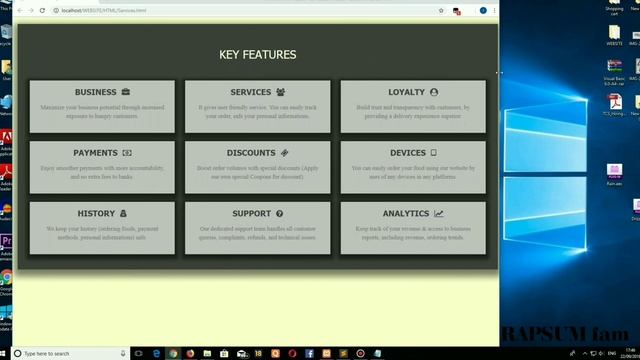The height and width of the screenshot is (360, 640).
Task: Open Opera browser from the taskbar
Action: pyautogui.click(x=292, y=353)
